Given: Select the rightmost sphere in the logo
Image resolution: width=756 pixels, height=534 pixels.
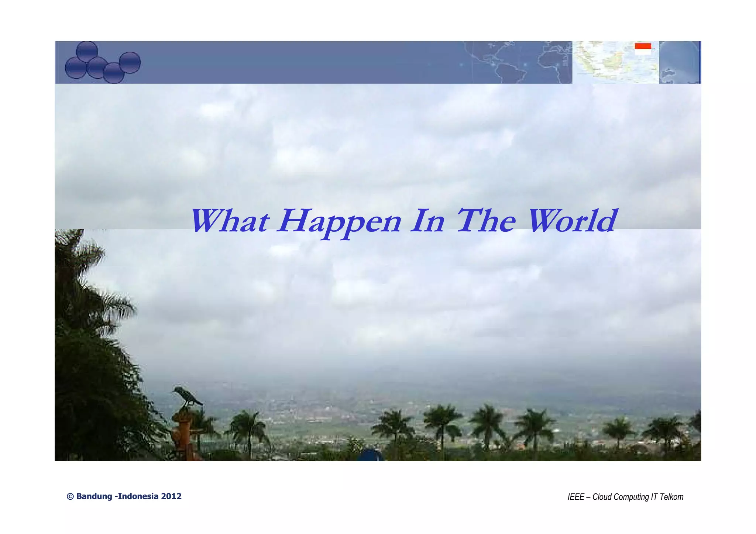Looking at the screenshot, I should pyautogui.click(x=130, y=62).
